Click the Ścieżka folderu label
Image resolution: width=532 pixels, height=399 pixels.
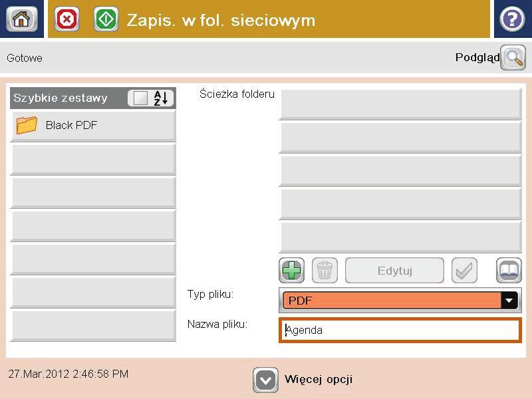(237, 94)
